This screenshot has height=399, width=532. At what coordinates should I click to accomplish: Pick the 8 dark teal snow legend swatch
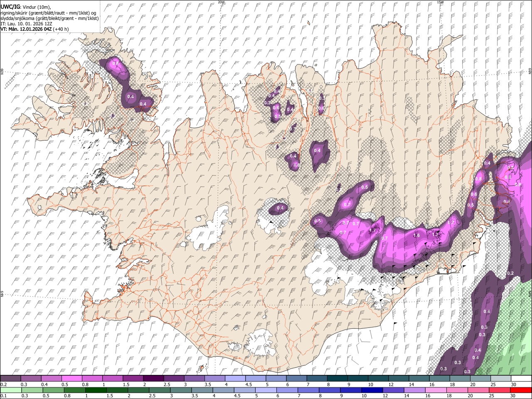coord(337,379)
